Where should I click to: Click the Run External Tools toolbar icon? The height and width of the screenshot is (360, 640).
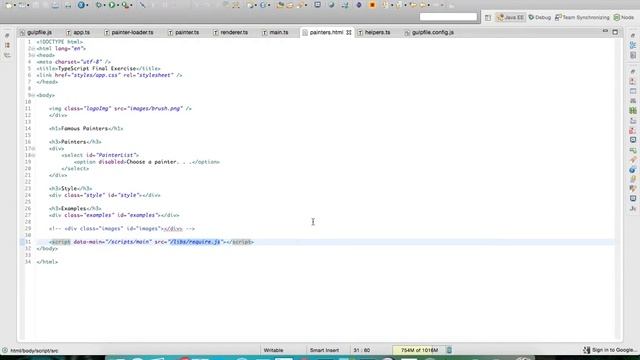(x=125, y=5)
